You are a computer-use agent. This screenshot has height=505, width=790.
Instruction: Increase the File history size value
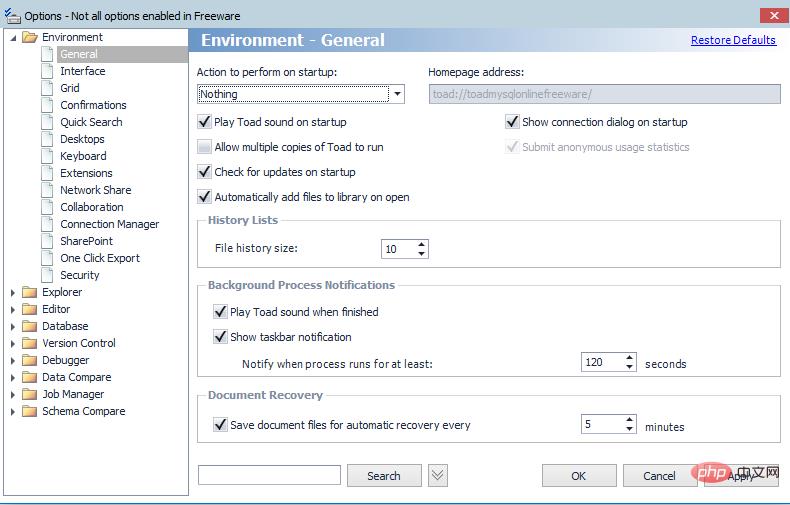click(422, 244)
